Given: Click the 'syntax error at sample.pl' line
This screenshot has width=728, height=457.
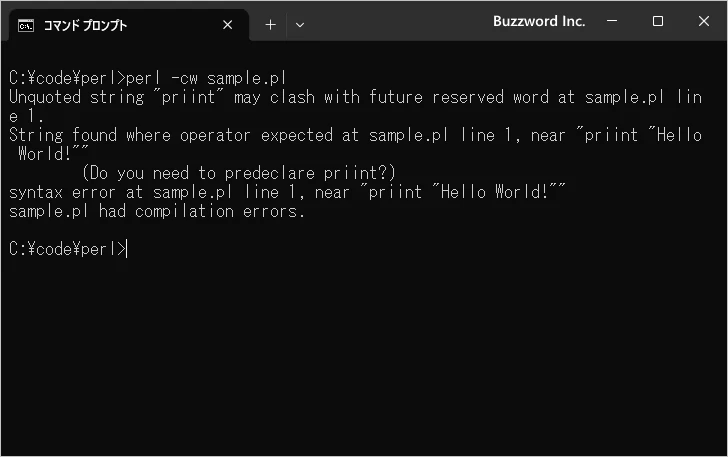Looking at the screenshot, I should click(287, 192).
